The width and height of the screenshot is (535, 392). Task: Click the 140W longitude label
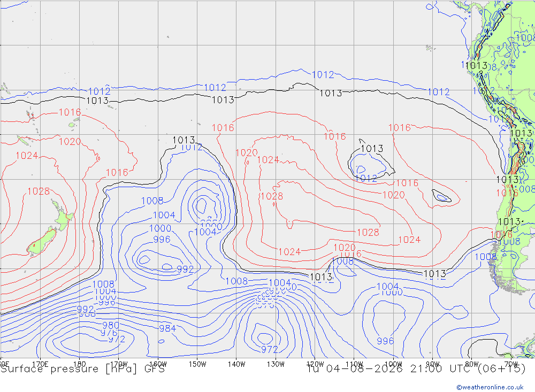(236, 364)
